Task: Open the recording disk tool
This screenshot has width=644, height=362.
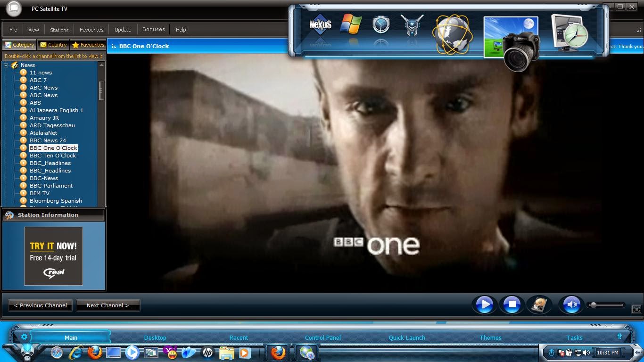Action: coord(539,304)
